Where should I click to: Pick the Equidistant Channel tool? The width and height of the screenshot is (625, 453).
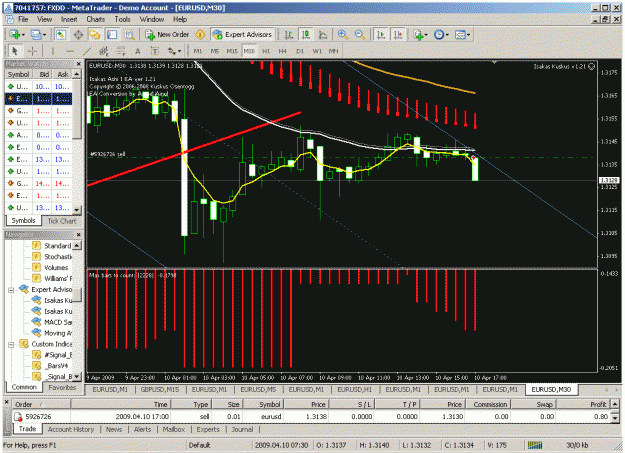pyautogui.click(x=104, y=51)
